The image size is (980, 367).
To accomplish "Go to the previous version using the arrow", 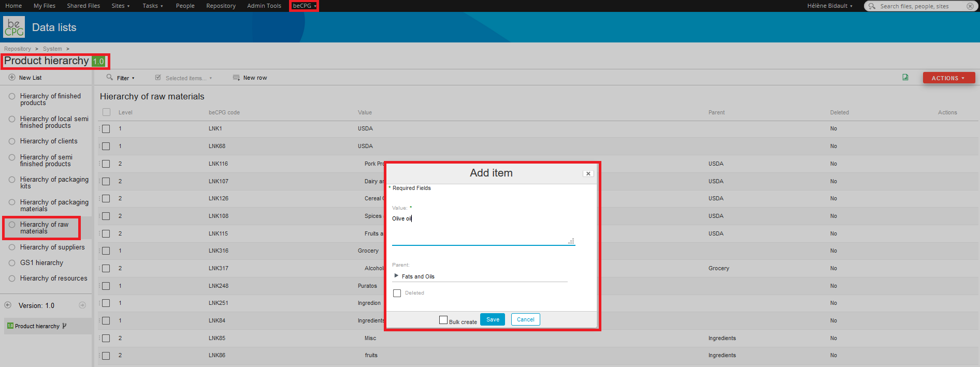I will click(8, 305).
